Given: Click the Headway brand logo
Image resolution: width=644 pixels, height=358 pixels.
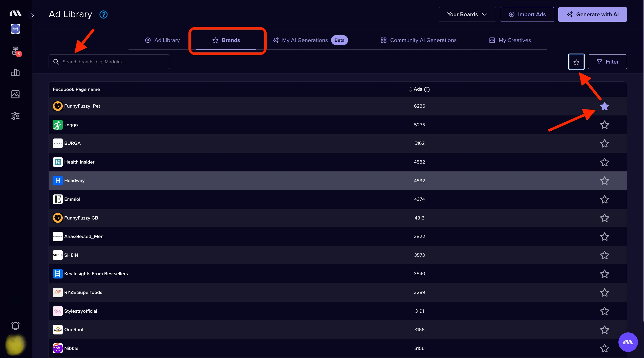Looking at the screenshot, I should [58, 181].
